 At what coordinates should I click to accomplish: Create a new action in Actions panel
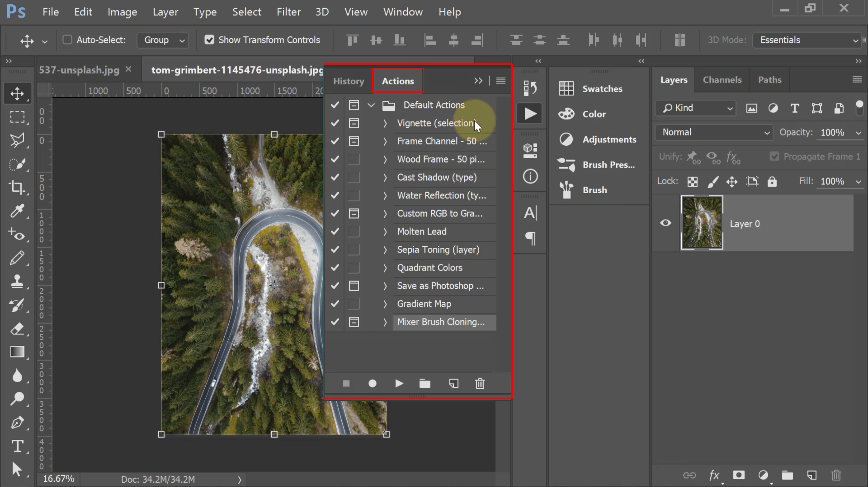pyautogui.click(x=453, y=383)
